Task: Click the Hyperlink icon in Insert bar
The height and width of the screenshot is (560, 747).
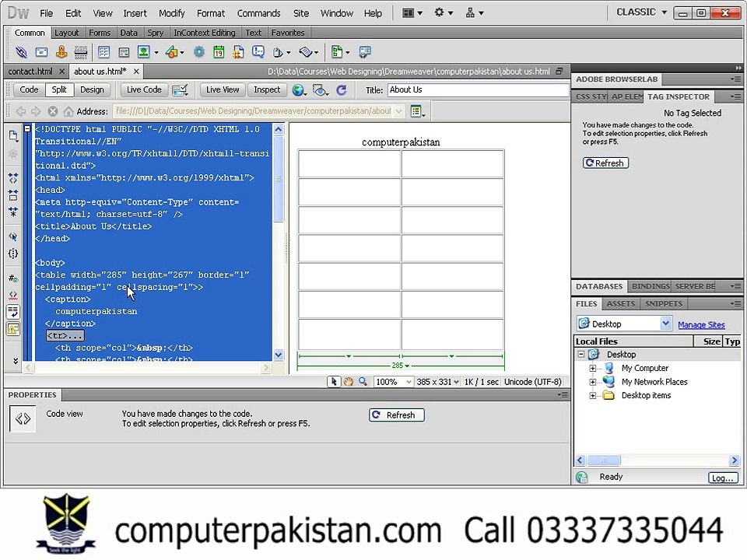Action: point(21,52)
